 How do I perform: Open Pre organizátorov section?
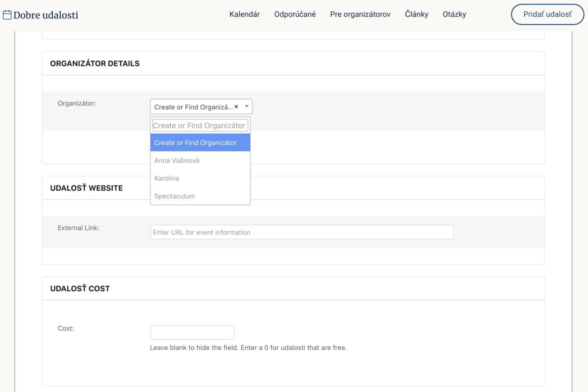pyautogui.click(x=360, y=14)
